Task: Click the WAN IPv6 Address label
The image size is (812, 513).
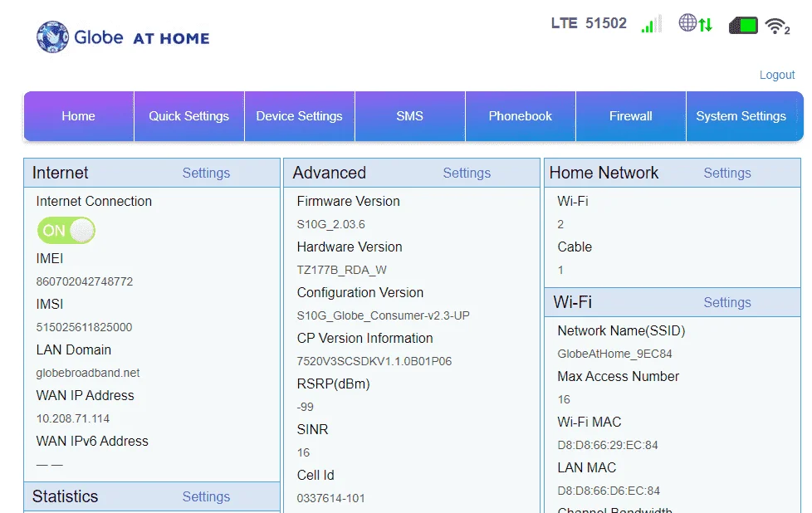Action: click(x=92, y=441)
